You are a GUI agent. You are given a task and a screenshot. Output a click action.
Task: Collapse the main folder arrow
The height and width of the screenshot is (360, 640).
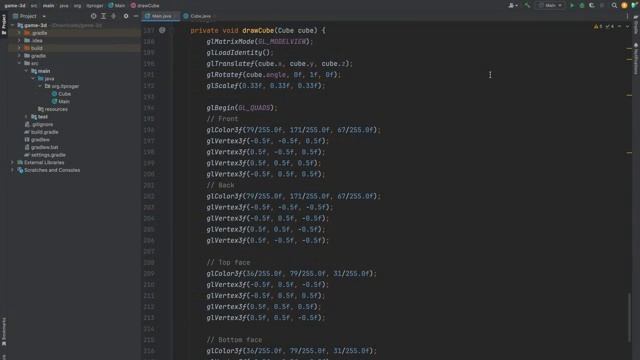click(26, 71)
